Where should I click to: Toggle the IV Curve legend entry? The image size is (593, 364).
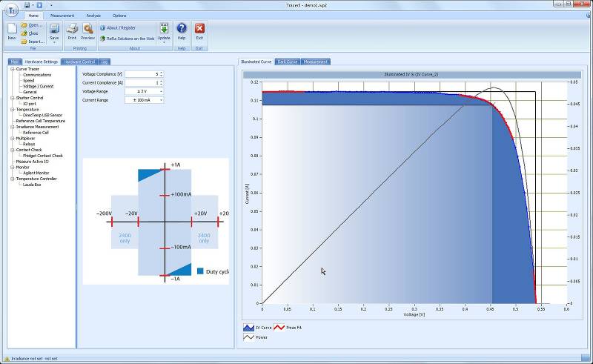[x=257, y=328]
